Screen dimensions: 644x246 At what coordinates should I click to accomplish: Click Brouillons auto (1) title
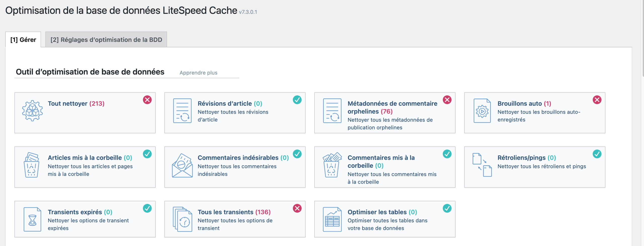click(524, 104)
